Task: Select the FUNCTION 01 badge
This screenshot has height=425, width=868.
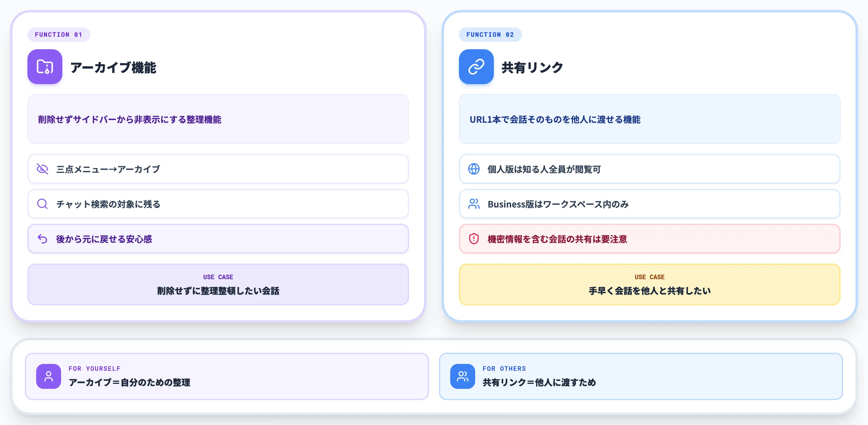Action: pyautogui.click(x=59, y=35)
